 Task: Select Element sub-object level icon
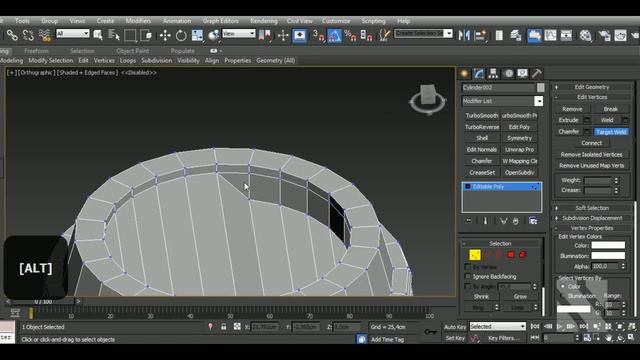[x=522, y=255]
